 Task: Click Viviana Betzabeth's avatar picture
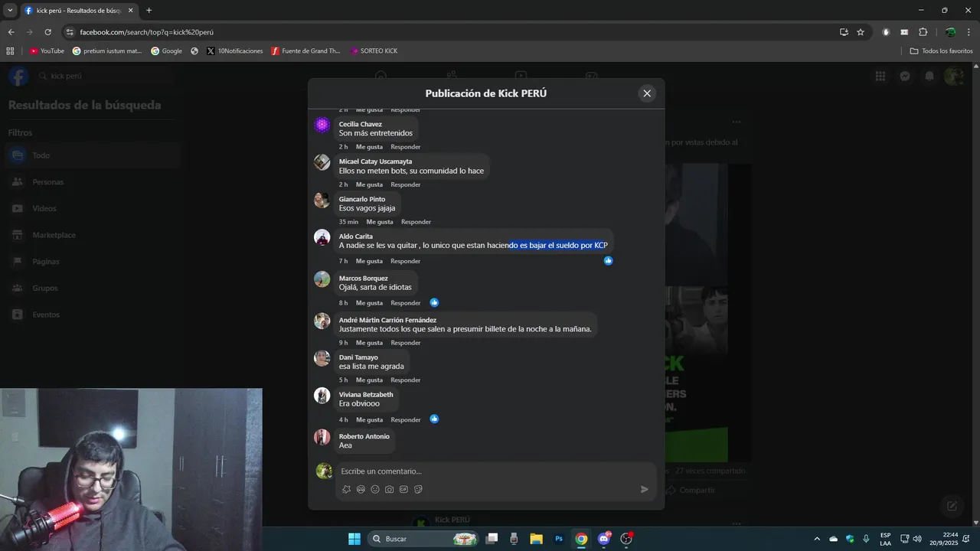[322, 396]
